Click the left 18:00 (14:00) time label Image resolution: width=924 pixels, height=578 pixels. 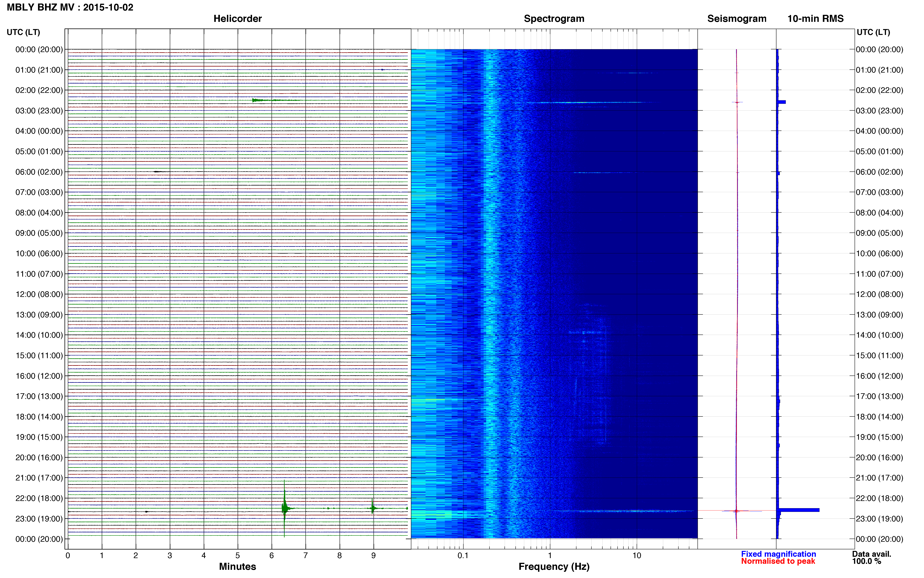[39, 417]
